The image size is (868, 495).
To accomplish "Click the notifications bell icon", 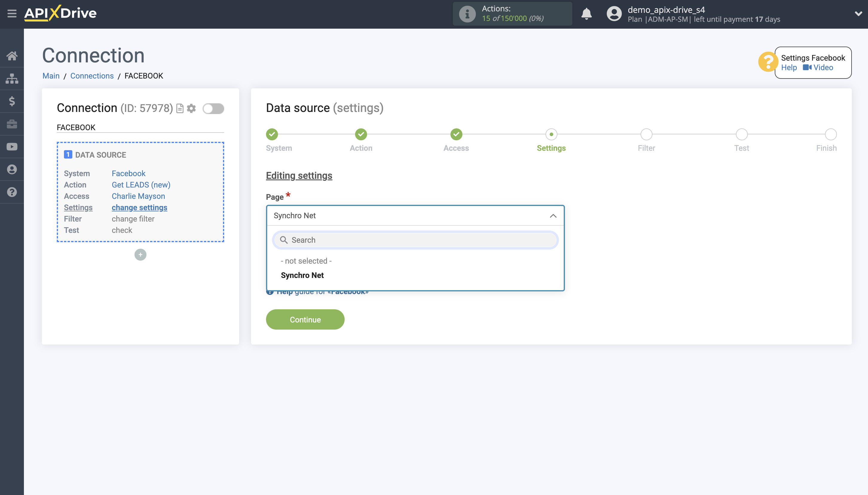I will (586, 14).
